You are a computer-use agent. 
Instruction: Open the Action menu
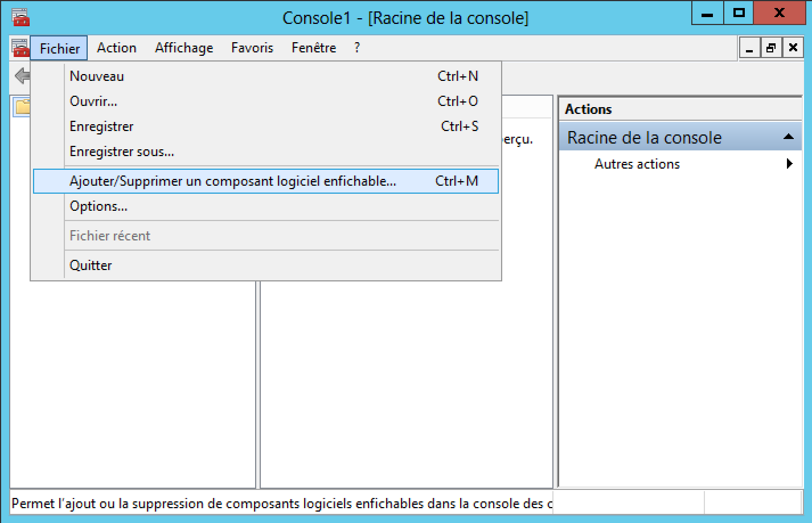point(116,48)
